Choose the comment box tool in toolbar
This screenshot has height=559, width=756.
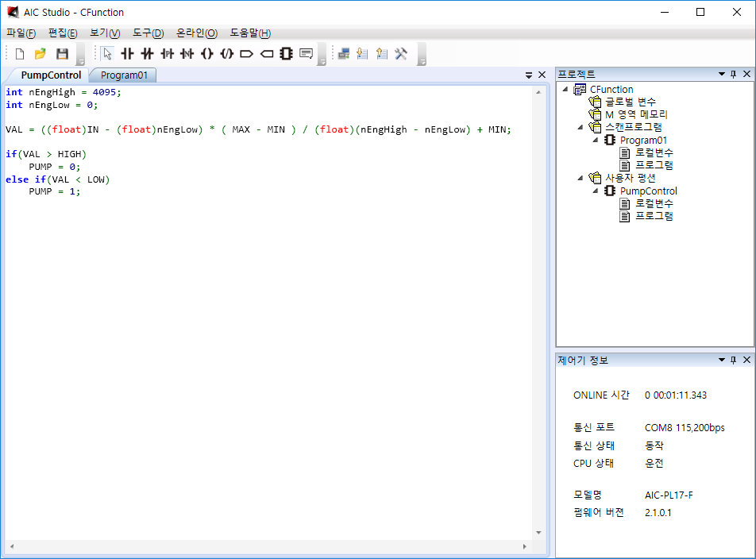pyautogui.click(x=307, y=54)
